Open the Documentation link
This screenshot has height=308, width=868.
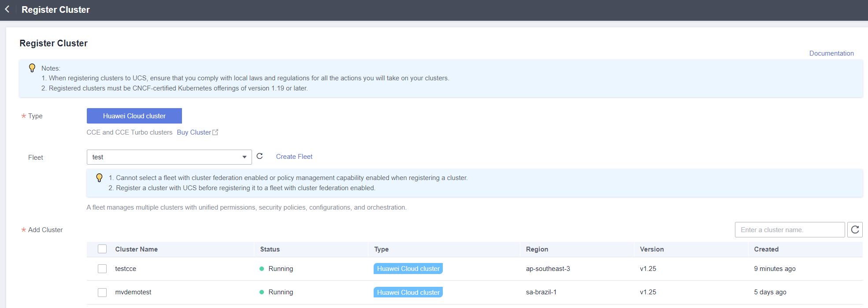pyautogui.click(x=831, y=53)
